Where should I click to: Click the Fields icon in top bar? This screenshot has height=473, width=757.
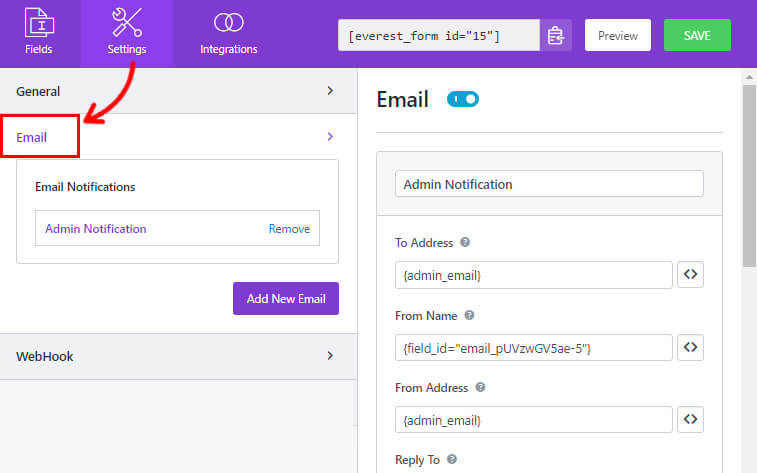click(38, 22)
